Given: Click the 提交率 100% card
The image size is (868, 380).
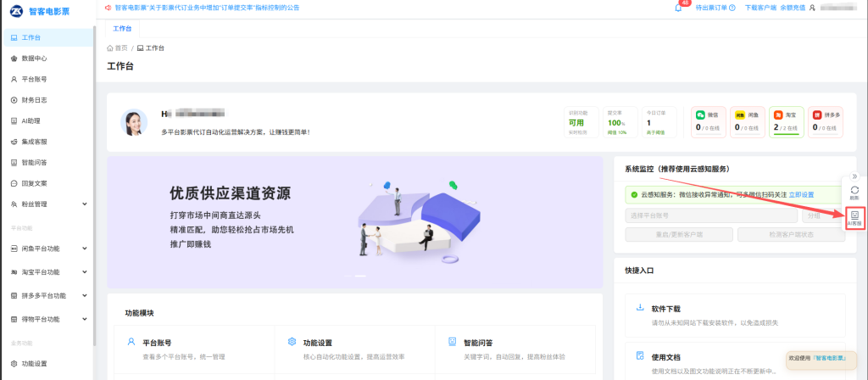Looking at the screenshot, I should 620,122.
